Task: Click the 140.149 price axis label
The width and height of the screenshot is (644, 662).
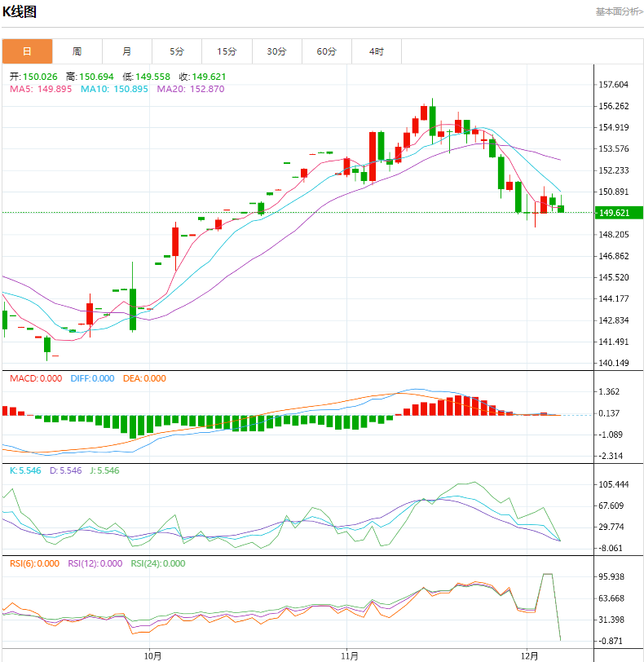Action: (x=614, y=363)
